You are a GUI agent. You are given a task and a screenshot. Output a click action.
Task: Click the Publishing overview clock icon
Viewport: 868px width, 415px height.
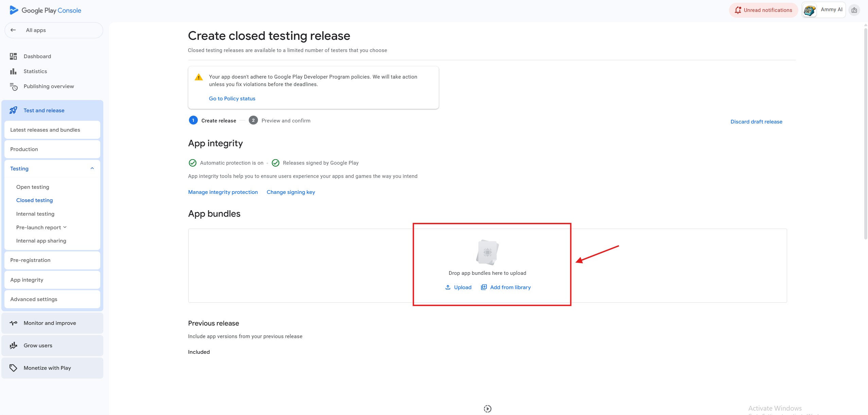(x=14, y=87)
